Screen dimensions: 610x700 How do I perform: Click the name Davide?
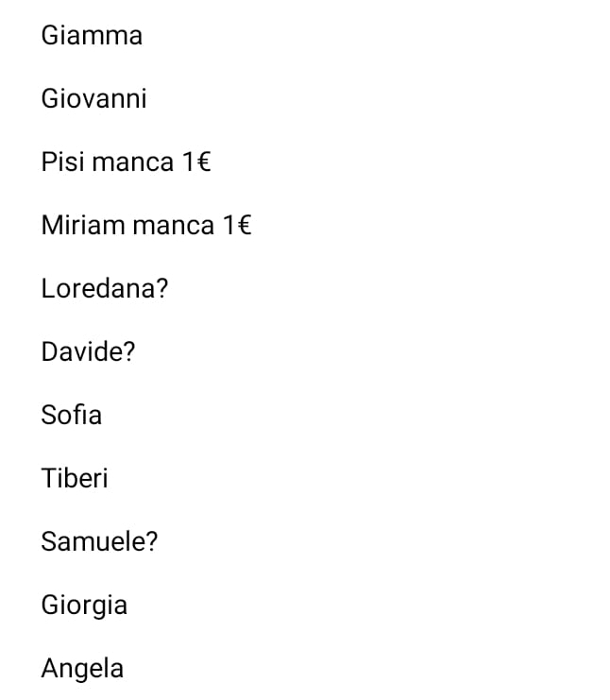coord(81,352)
